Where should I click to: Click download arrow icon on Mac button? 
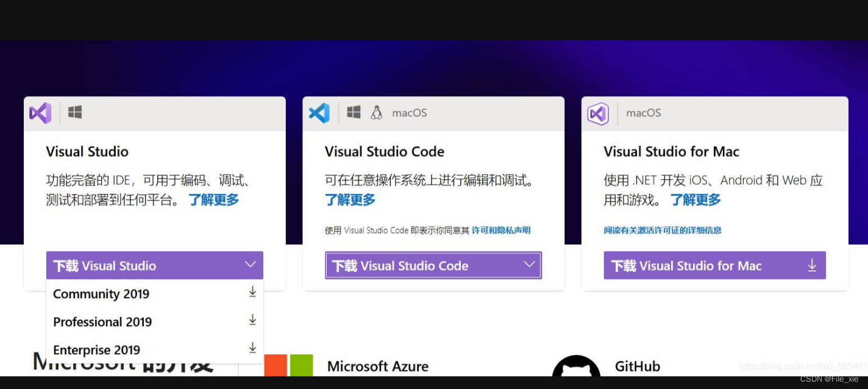point(812,265)
